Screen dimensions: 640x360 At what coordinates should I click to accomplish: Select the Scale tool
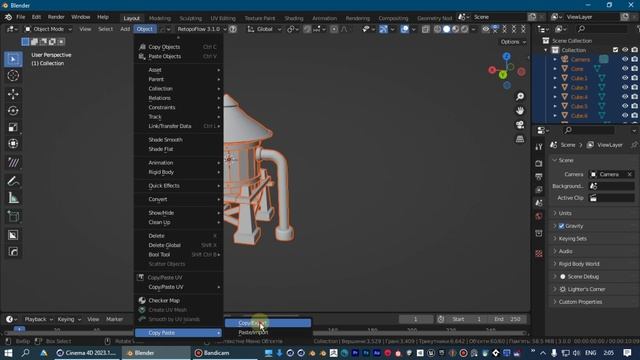point(13,127)
